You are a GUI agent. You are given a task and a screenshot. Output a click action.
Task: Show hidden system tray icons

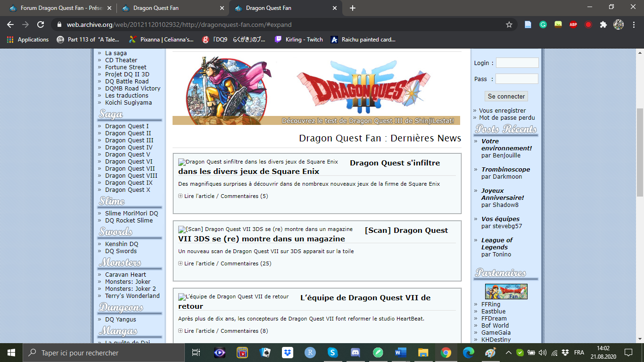point(508,353)
